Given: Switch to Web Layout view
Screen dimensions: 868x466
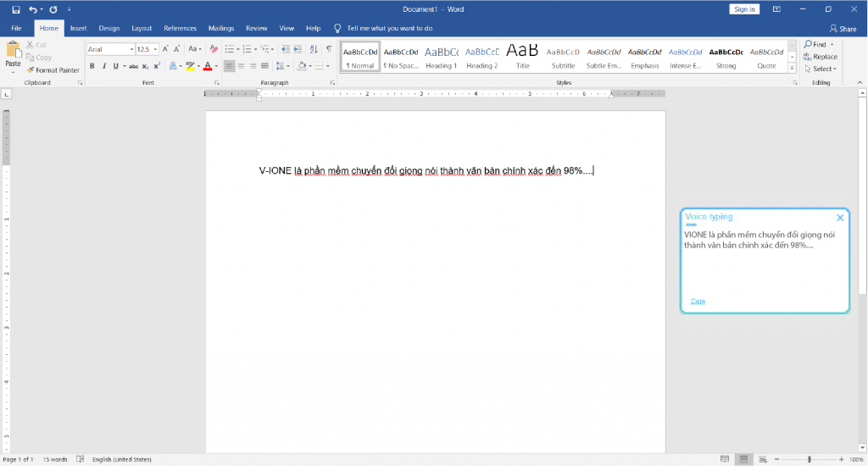Looking at the screenshot, I should click(x=763, y=459).
